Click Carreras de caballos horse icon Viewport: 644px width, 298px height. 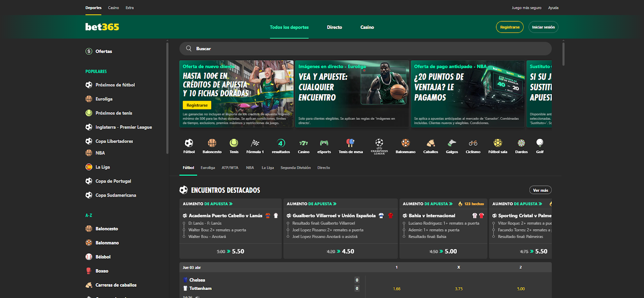(89, 285)
